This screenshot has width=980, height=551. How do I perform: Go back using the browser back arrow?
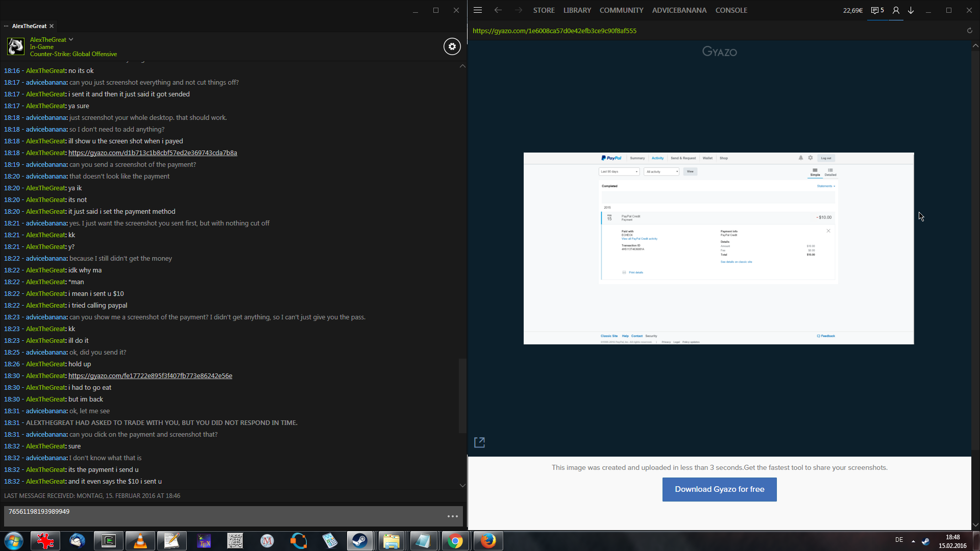coord(498,10)
